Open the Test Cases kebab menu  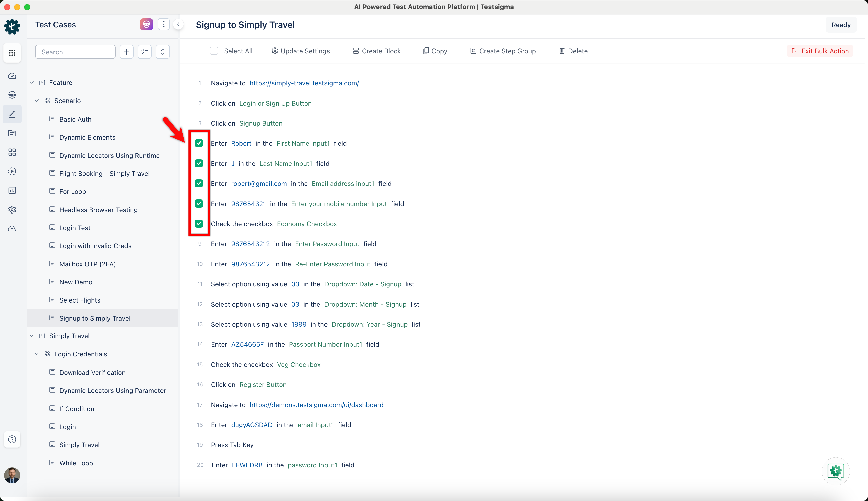164,24
